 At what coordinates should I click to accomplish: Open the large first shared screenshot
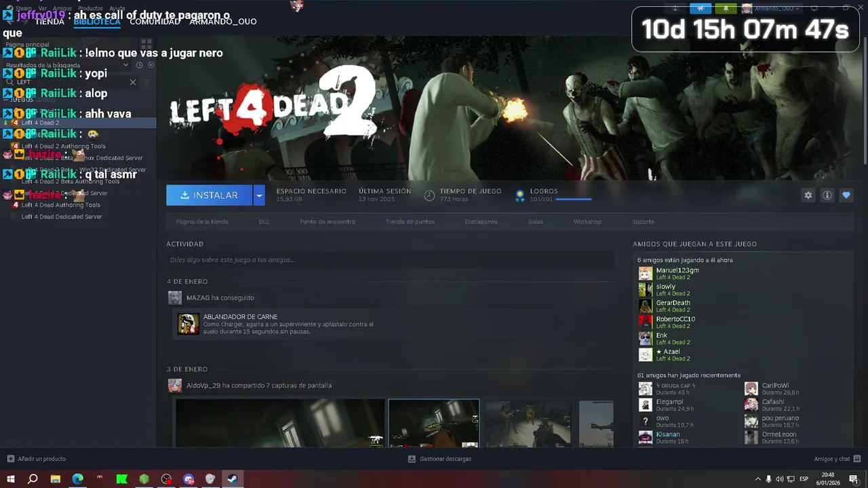pyautogui.click(x=280, y=423)
